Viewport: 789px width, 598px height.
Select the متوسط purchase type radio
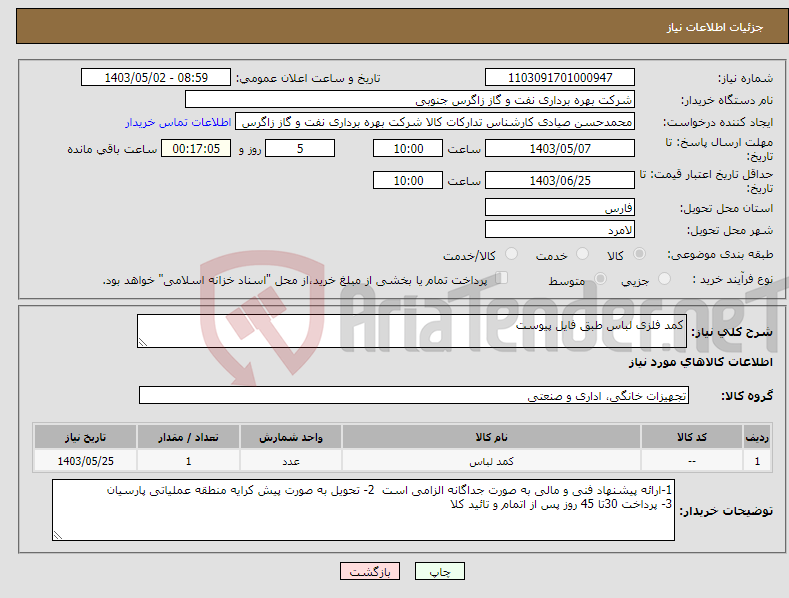600,279
